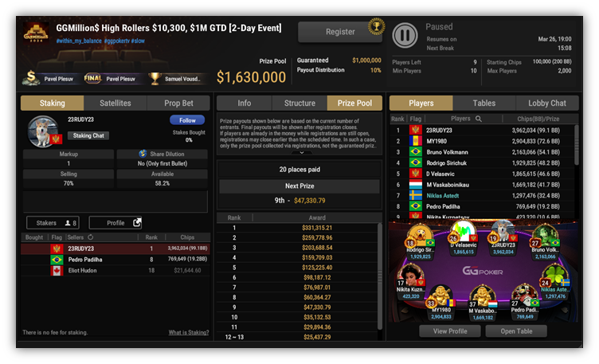Click the search icon in Players header

[x=478, y=119]
